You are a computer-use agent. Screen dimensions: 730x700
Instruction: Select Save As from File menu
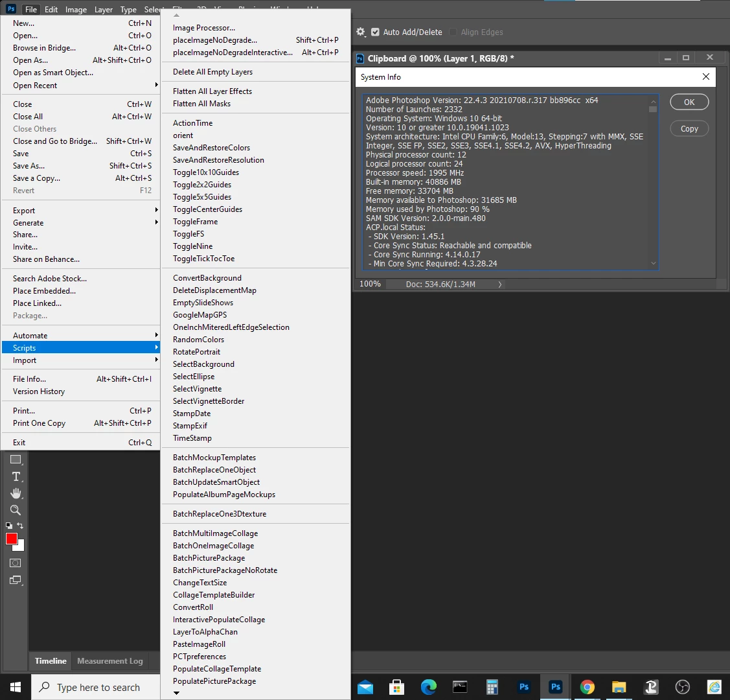tap(82, 166)
